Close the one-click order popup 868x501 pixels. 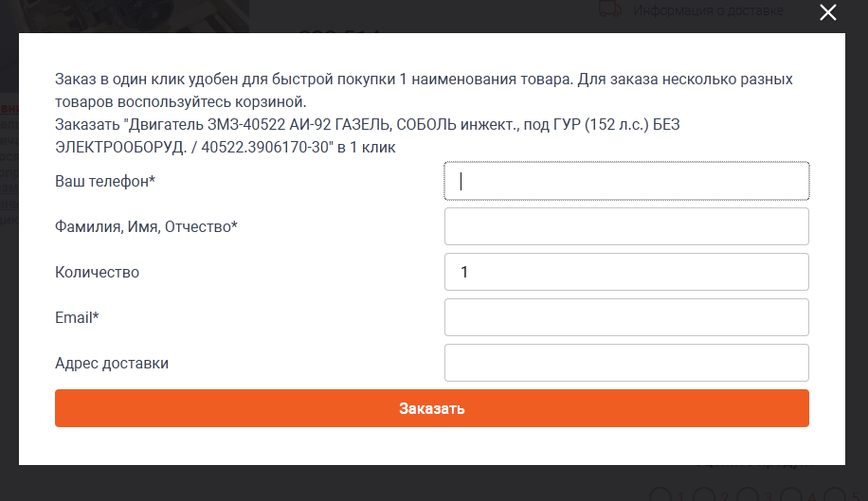[x=828, y=12]
